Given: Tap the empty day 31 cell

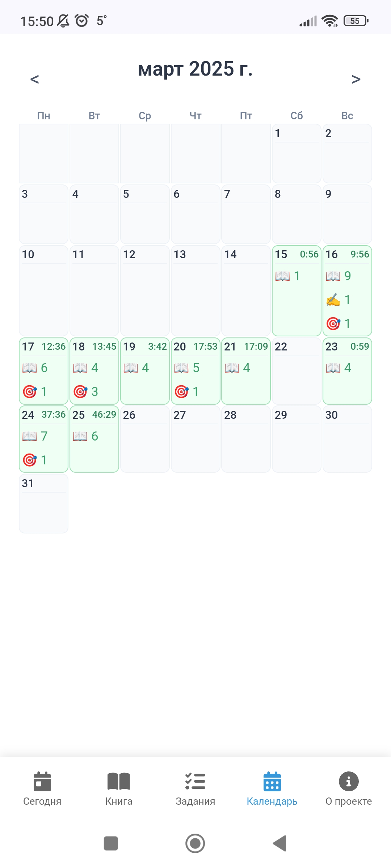Looking at the screenshot, I should pyautogui.click(x=43, y=503).
